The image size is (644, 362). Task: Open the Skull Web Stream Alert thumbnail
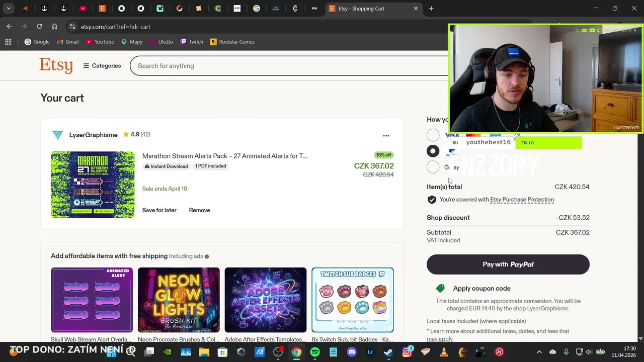(92, 300)
